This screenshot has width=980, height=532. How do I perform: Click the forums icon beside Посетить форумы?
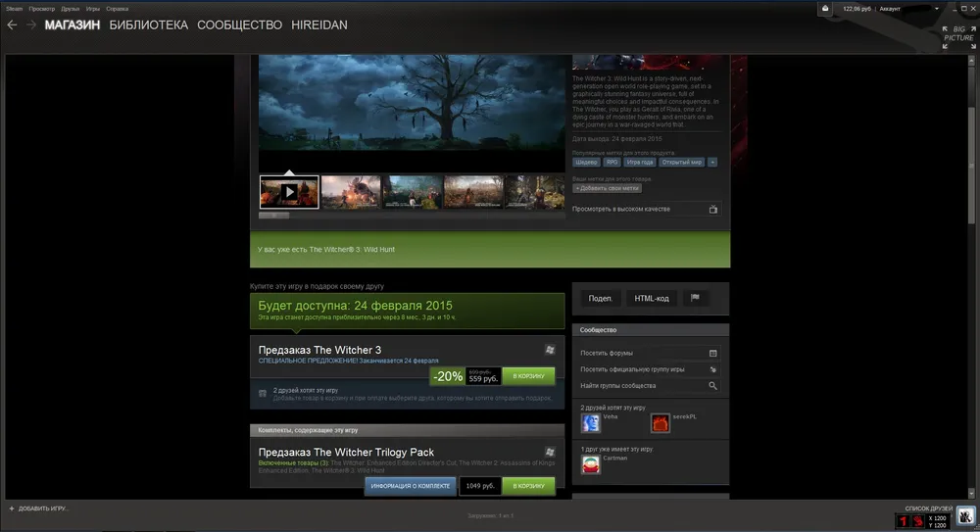point(713,353)
